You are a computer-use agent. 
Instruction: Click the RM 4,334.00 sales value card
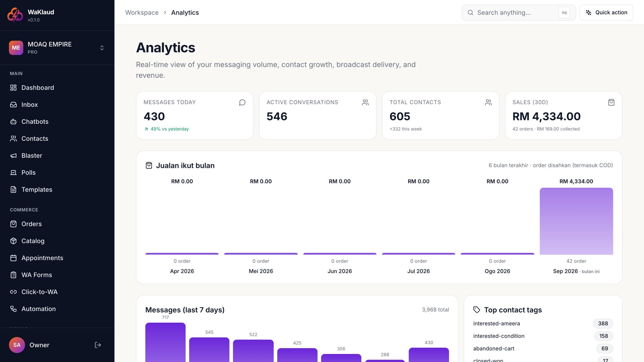pos(563,116)
